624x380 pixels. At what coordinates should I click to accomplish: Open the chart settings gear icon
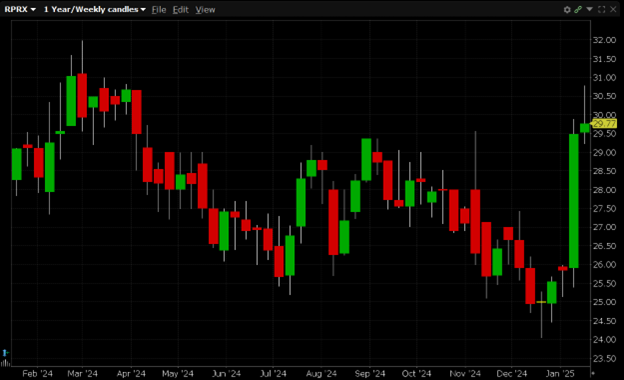(x=567, y=10)
